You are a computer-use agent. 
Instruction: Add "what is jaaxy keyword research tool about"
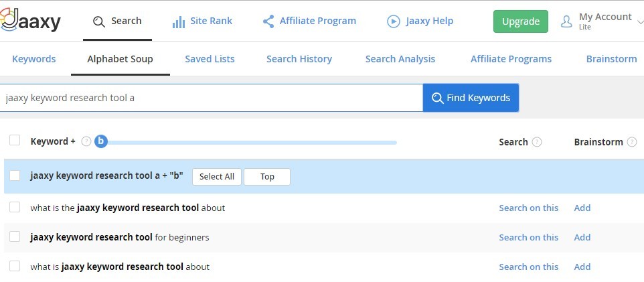(582, 267)
